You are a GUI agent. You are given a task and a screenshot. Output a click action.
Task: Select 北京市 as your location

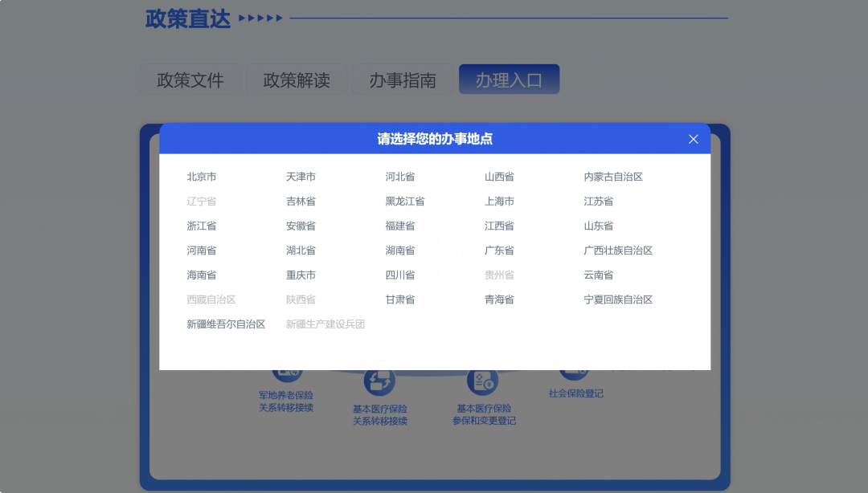[201, 177]
